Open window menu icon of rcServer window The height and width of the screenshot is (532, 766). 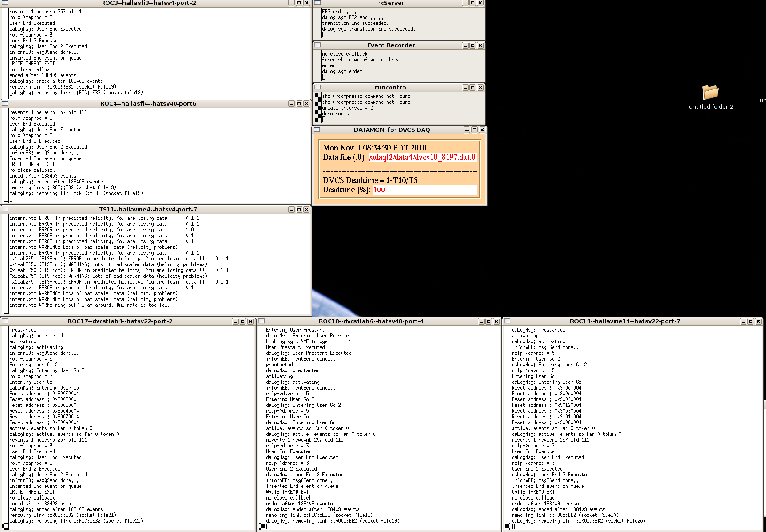tap(318, 3)
